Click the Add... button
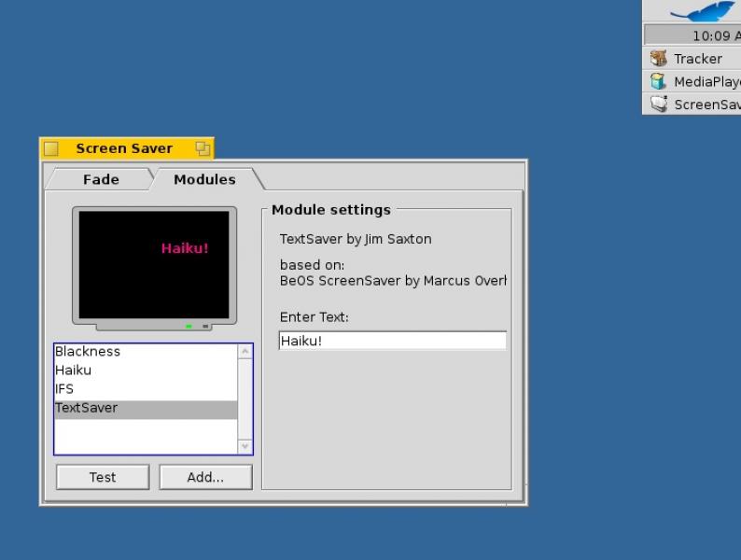 point(205,477)
